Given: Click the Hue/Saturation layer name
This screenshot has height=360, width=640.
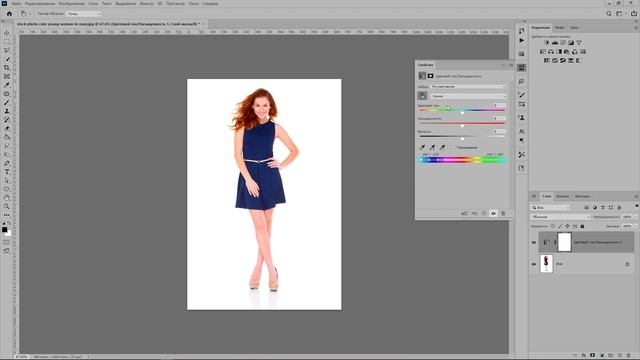Looking at the screenshot, I should click(598, 242).
